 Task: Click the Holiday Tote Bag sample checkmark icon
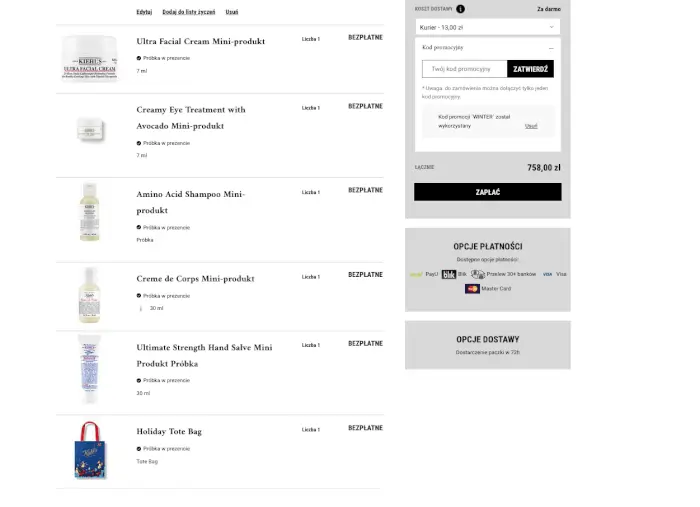coord(139,449)
